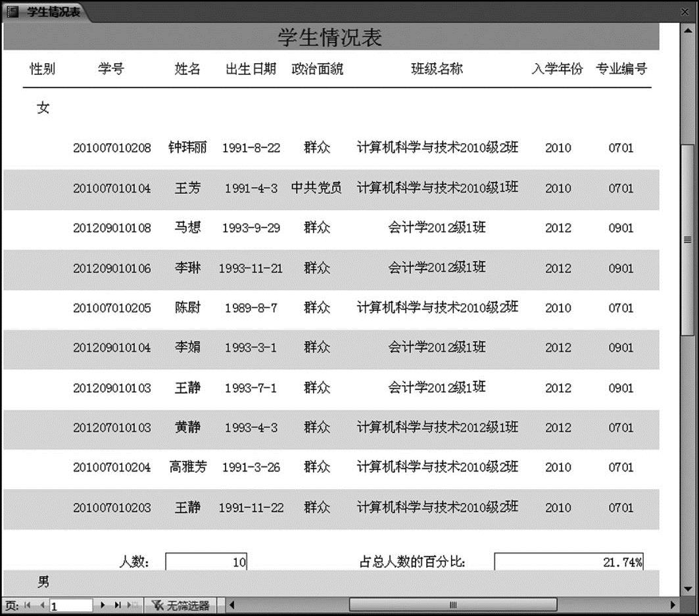Click student ID 201007010104

[x=112, y=188]
